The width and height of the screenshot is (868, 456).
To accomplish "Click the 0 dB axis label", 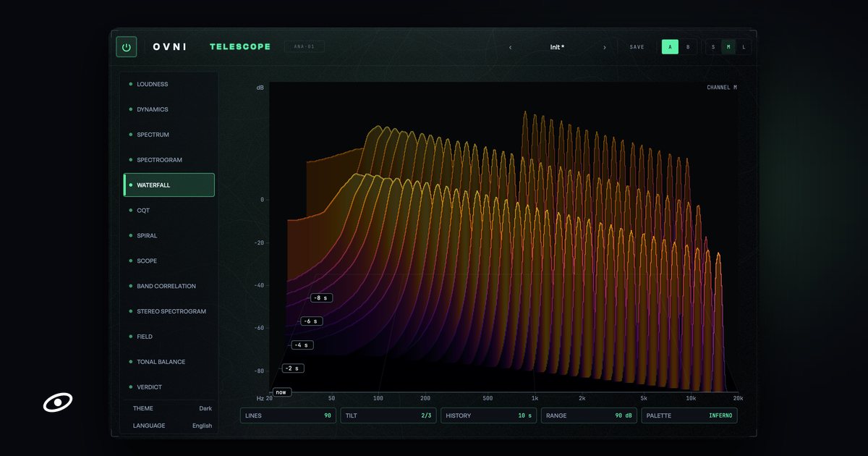I will pos(262,200).
